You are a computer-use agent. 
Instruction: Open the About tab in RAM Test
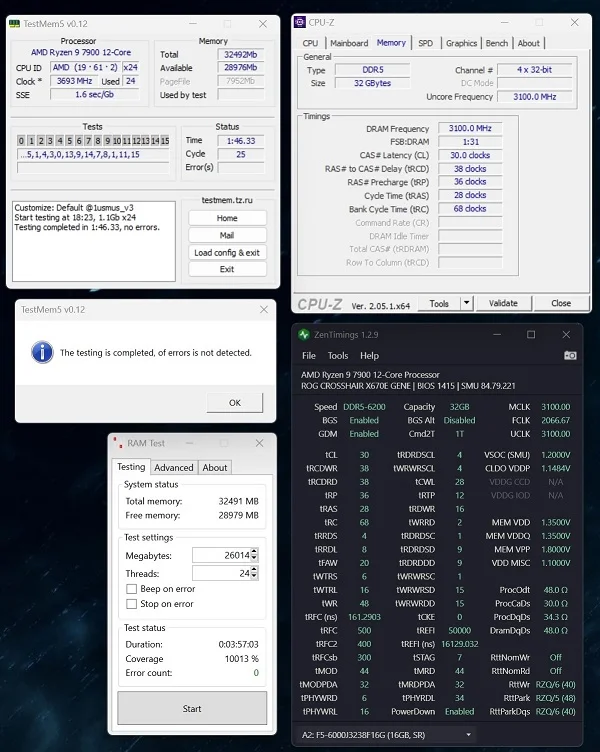[x=214, y=468]
